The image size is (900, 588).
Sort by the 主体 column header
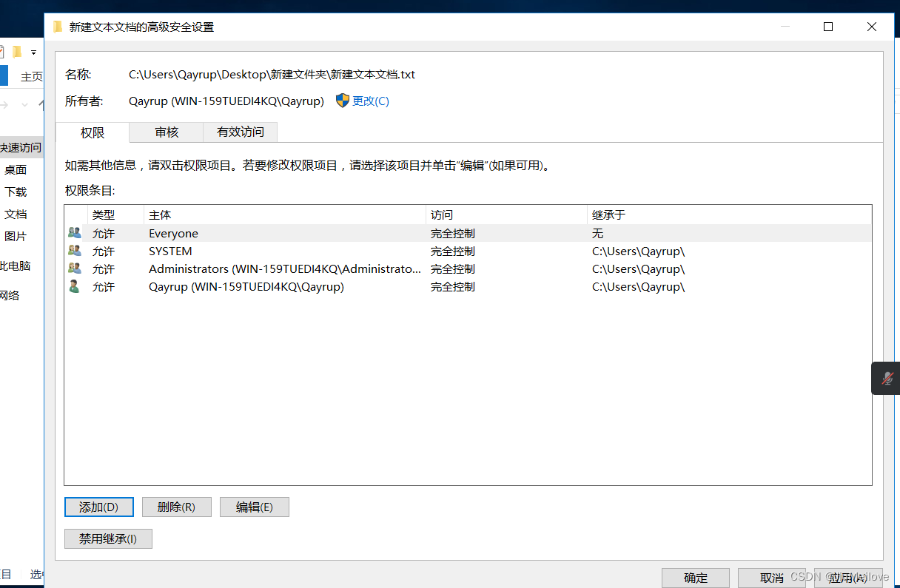pos(285,214)
